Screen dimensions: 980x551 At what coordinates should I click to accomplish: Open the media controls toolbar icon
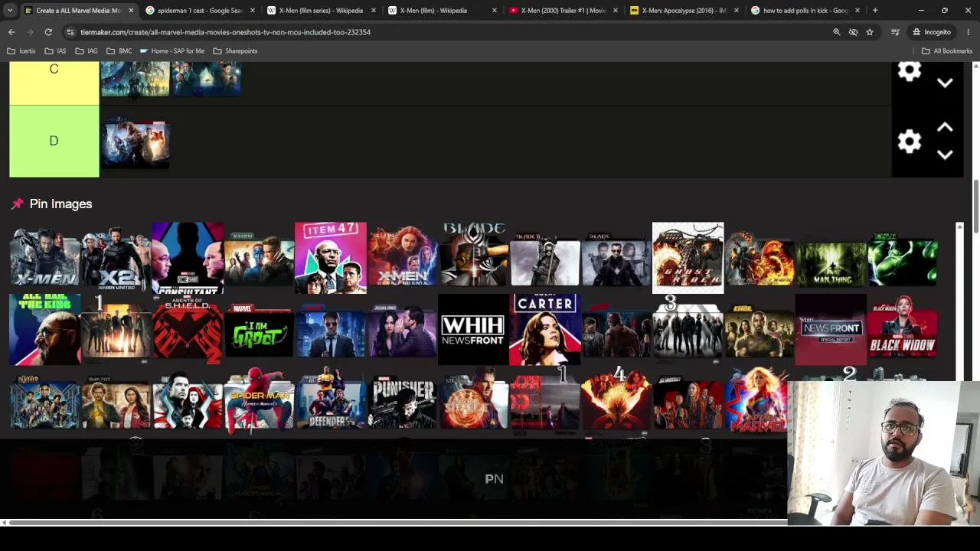click(x=895, y=32)
